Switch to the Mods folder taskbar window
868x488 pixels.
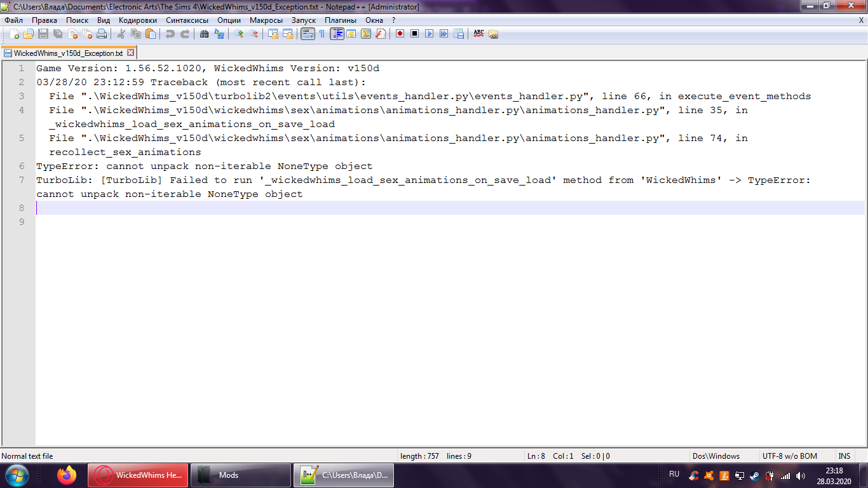(240, 475)
